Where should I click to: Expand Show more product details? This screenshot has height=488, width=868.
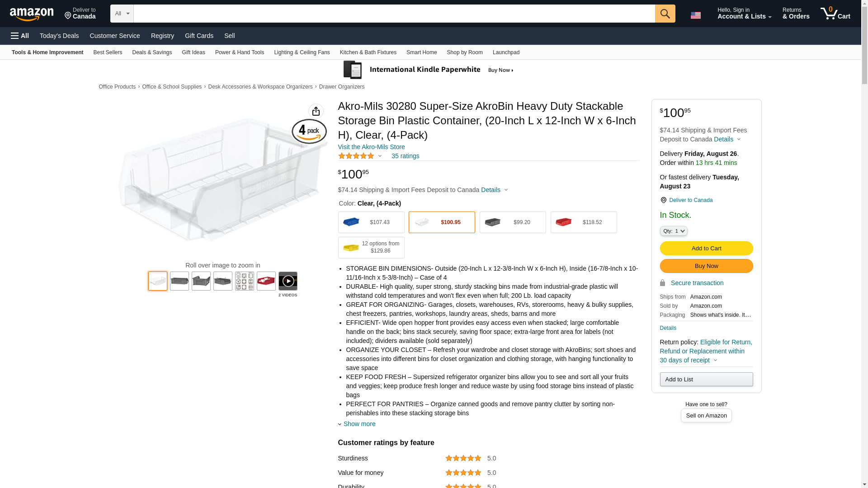(x=359, y=424)
